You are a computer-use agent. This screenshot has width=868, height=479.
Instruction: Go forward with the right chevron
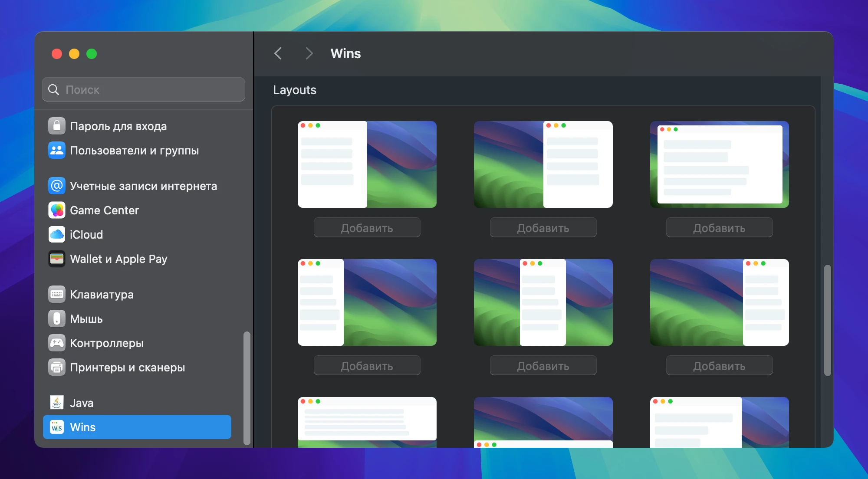pyautogui.click(x=309, y=53)
